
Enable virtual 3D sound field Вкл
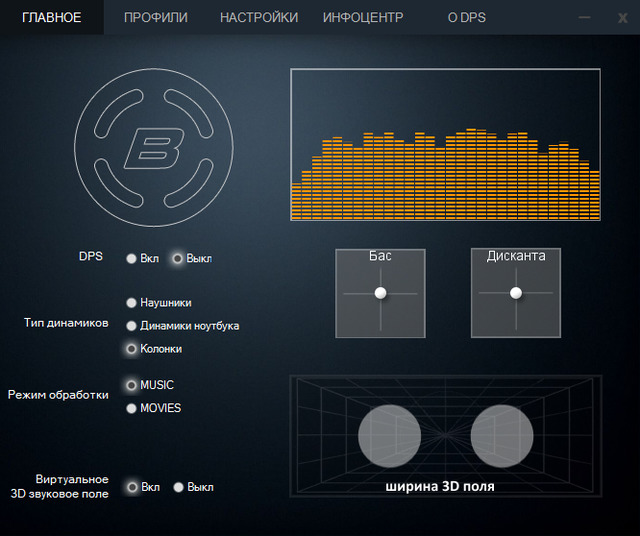click(x=132, y=487)
